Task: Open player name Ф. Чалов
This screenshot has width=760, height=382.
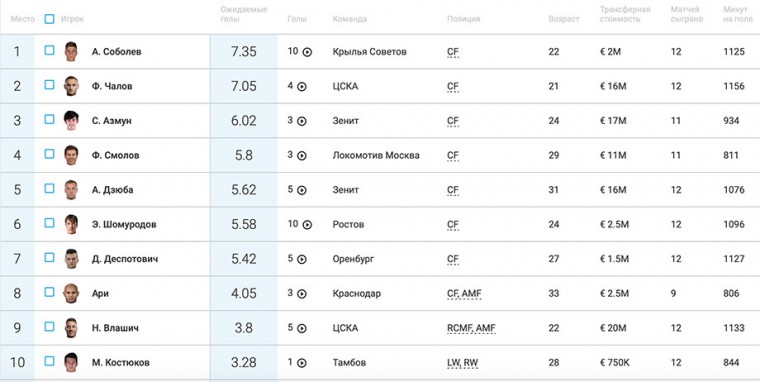Action: click(x=112, y=86)
